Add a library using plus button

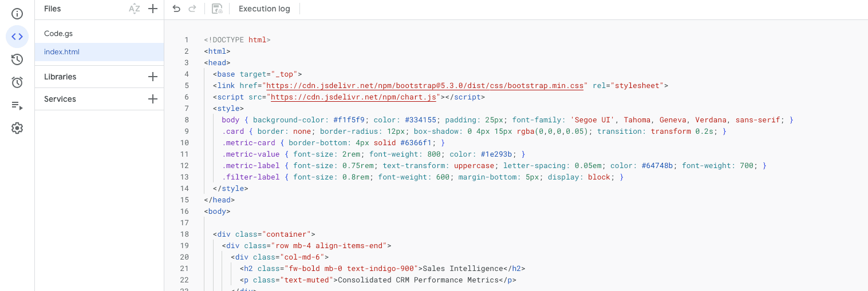(153, 77)
